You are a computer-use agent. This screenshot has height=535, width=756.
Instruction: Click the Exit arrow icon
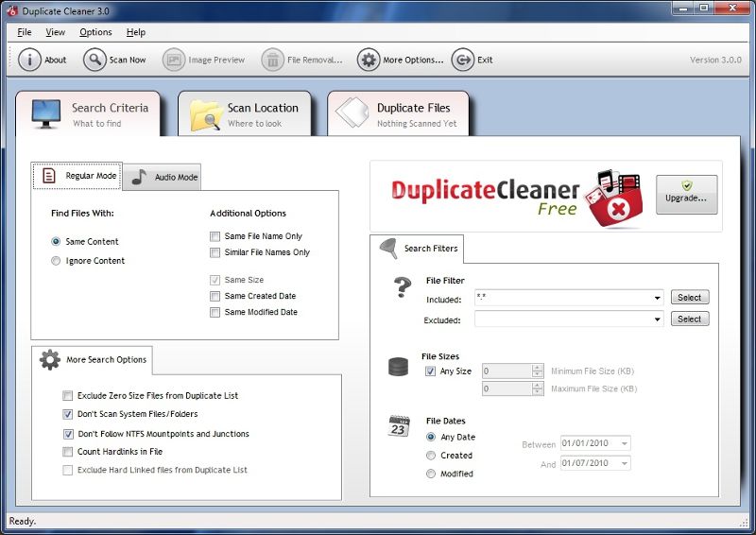pos(462,60)
